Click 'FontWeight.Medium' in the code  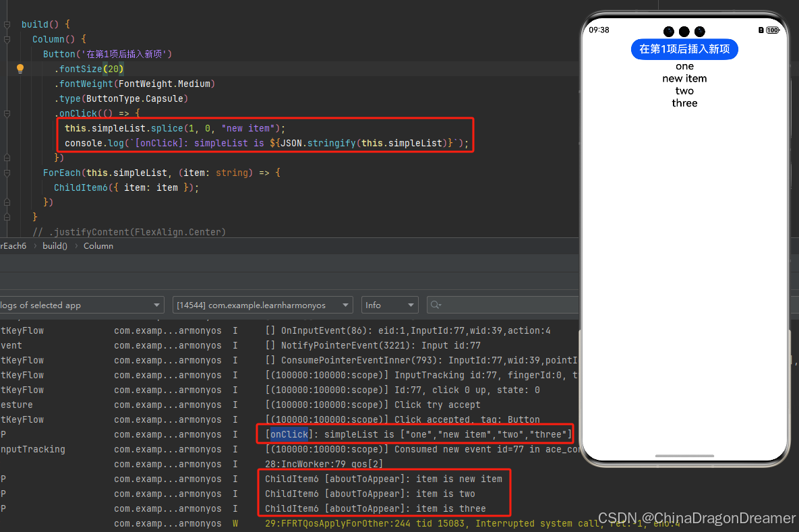point(165,84)
